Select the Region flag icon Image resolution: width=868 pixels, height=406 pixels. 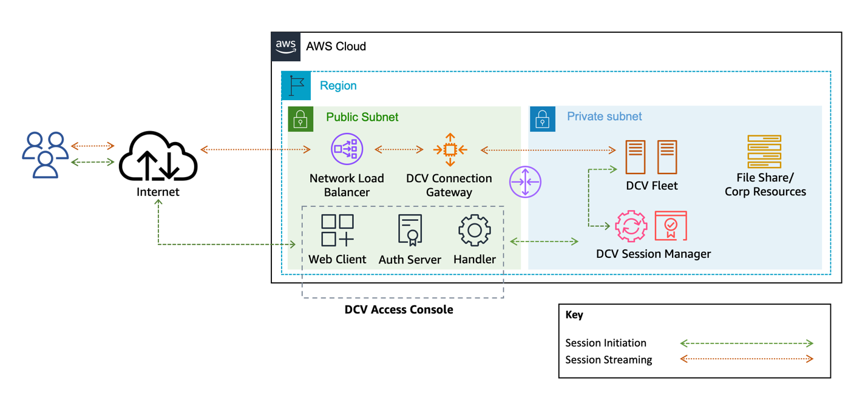(x=296, y=85)
